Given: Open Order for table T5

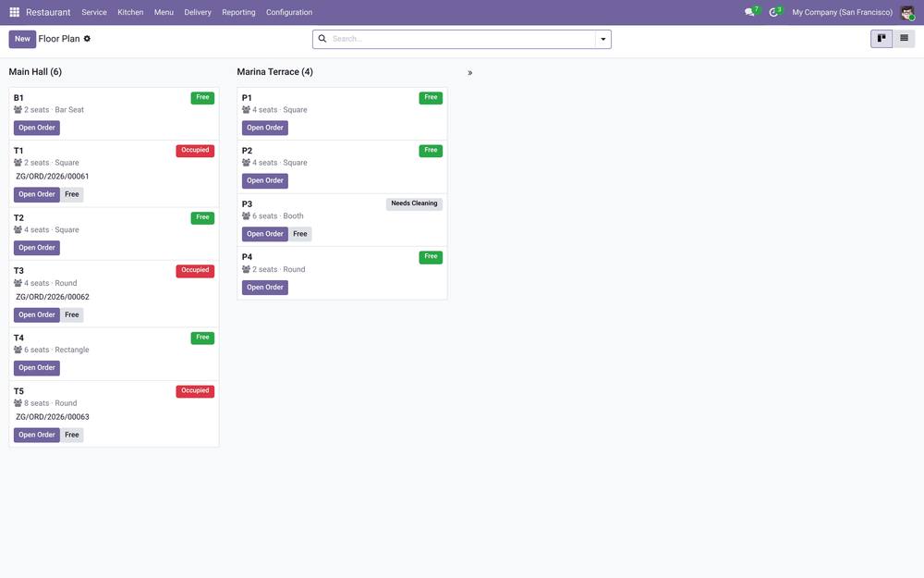Looking at the screenshot, I should [x=37, y=435].
